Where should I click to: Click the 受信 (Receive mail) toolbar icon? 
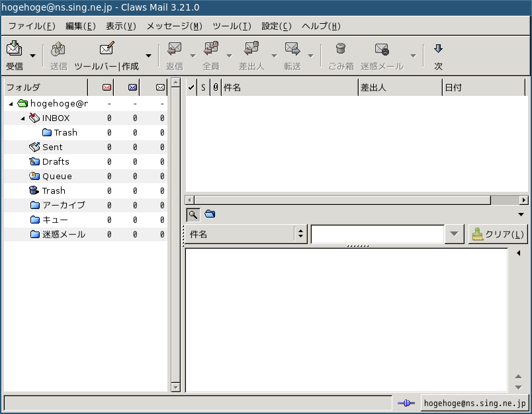[13, 50]
